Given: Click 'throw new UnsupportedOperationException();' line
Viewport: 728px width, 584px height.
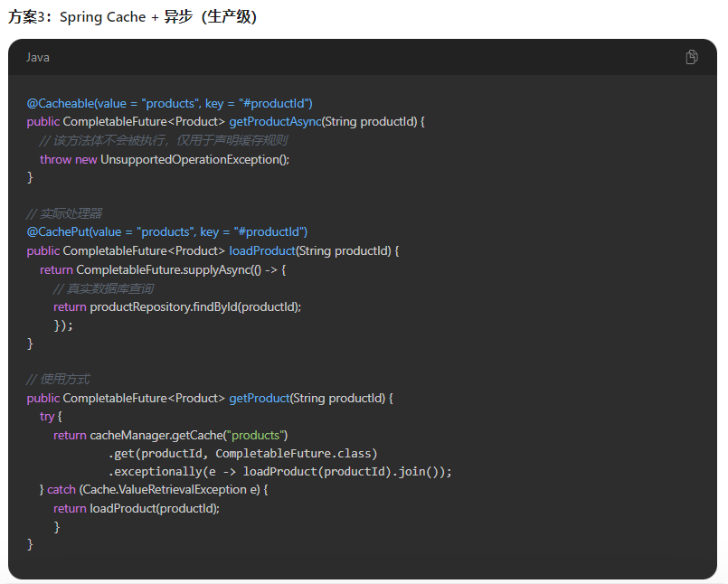Looking at the screenshot, I should [x=165, y=159].
